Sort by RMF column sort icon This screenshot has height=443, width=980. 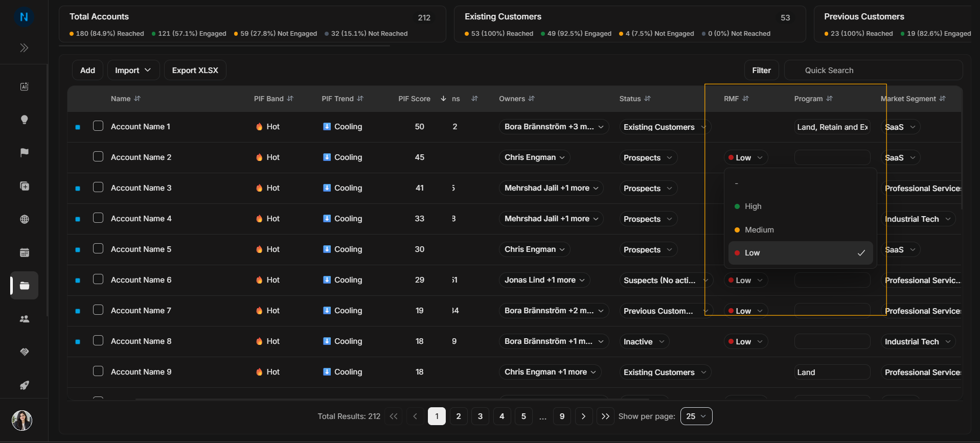click(745, 99)
